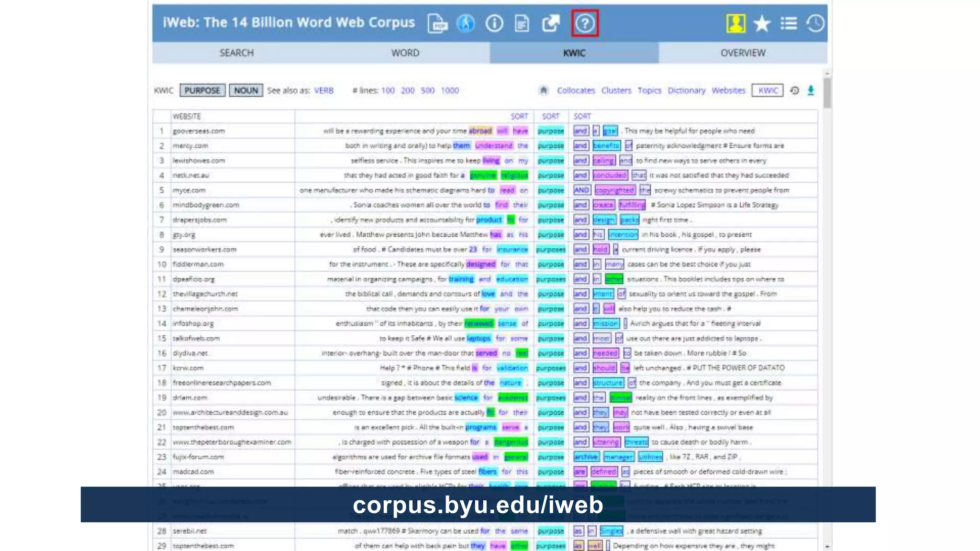Image resolution: width=980 pixels, height=551 pixels.
Task: Click the PURPOSE word button
Action: tap(202, 90)
